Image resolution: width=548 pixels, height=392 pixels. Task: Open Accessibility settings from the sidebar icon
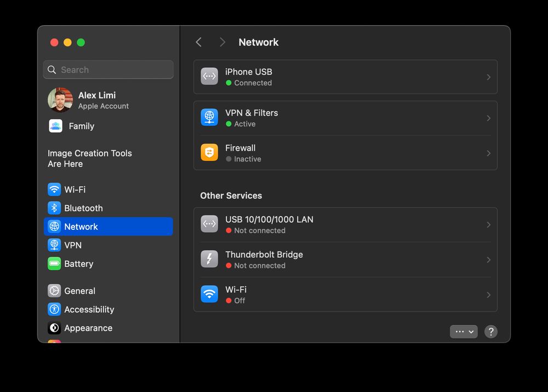(x=54, y=309)
